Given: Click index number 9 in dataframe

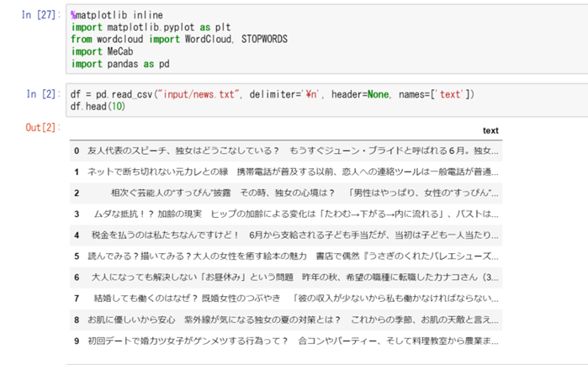Looking at the screenshot, I should pyautogui.click(x=77, y=341).
